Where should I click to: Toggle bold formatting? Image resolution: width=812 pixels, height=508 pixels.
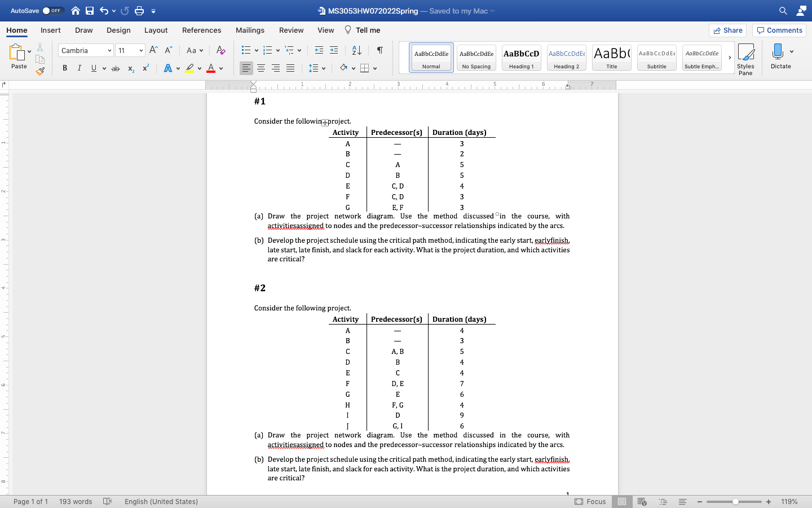coord(65,68)
